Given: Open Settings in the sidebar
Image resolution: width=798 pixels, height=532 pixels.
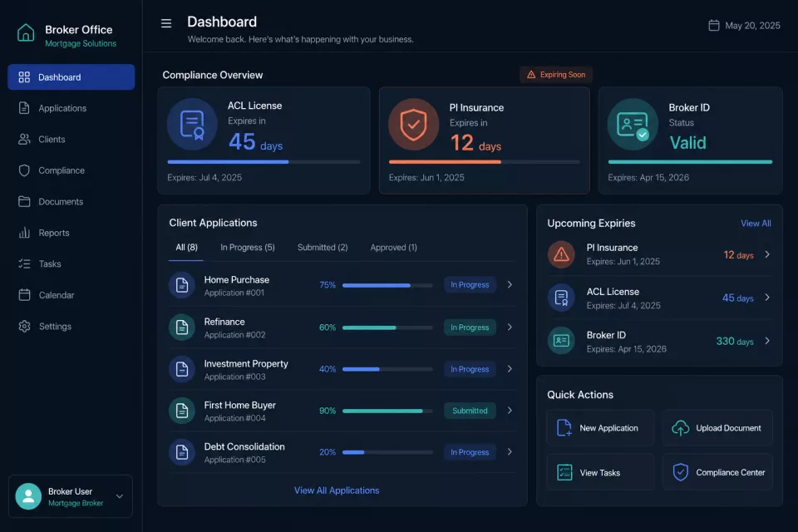Looking at the screenshot, I should pyautogui.click(x=71, y=327).
